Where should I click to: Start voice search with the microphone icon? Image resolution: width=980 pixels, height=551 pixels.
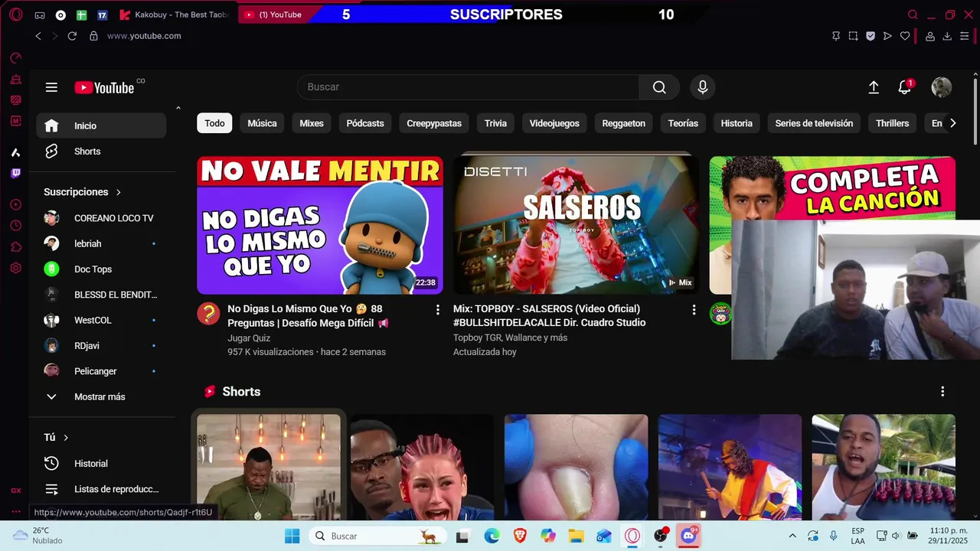click(x=703, y=87)
